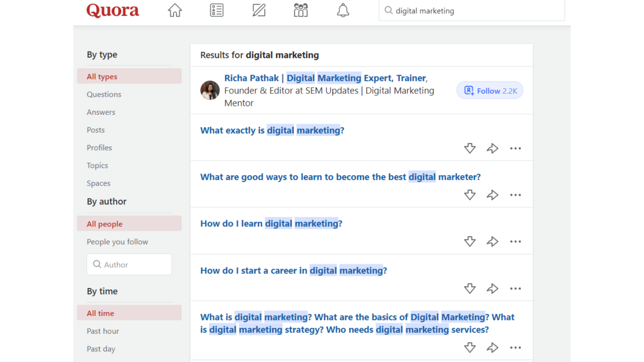Share 'What are the basics of Digital Marketing' question
Image resolution: width=644 pixels, height=362 pixels.
click(x=492, y=348)
